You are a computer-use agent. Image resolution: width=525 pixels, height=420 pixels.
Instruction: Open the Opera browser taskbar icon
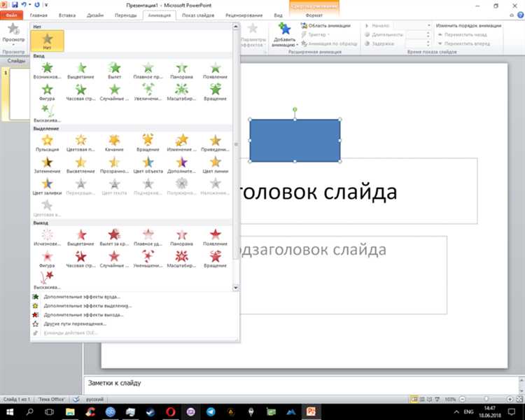click(x=170, y=412)
